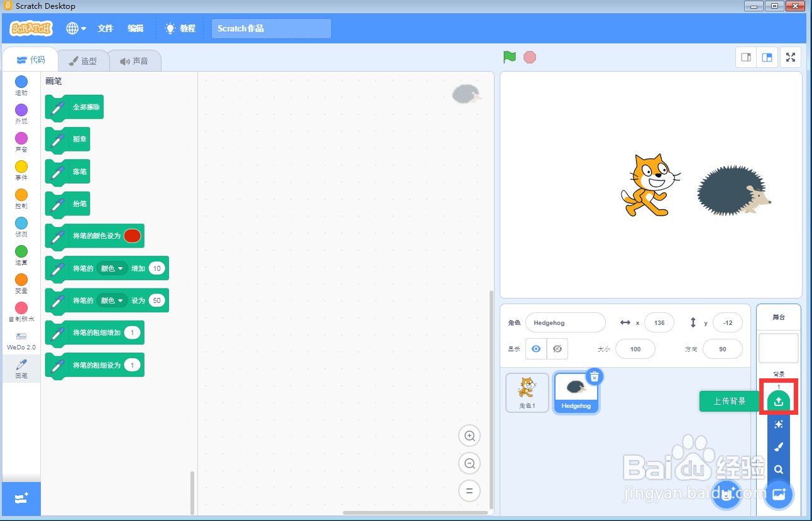Toggle full screen stage mode
This screenshot has height=521, width=812.
(790, 57)
